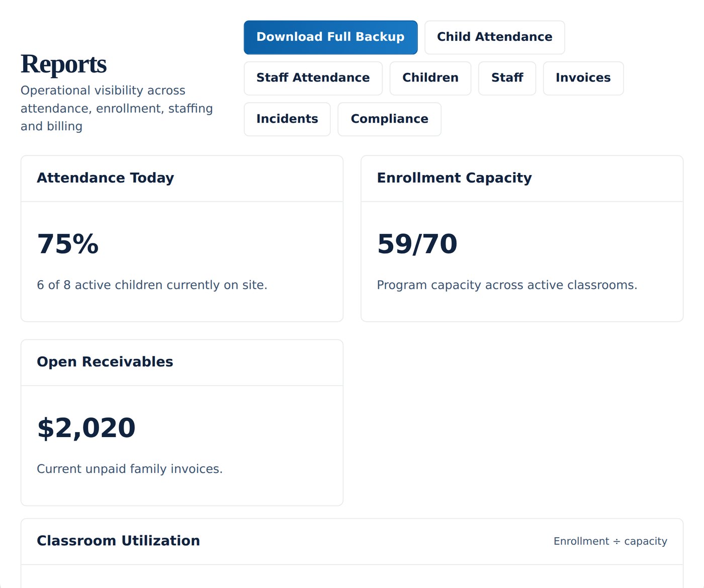This screenshot has height=588, width=704.
Task: View the Invoices report
Action: tap(583, 78)
